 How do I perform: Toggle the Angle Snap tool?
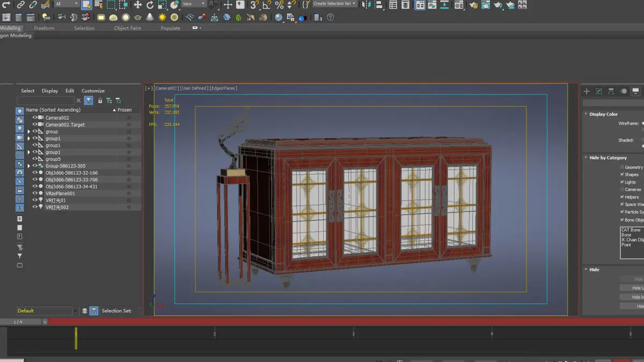click(267, 5)
